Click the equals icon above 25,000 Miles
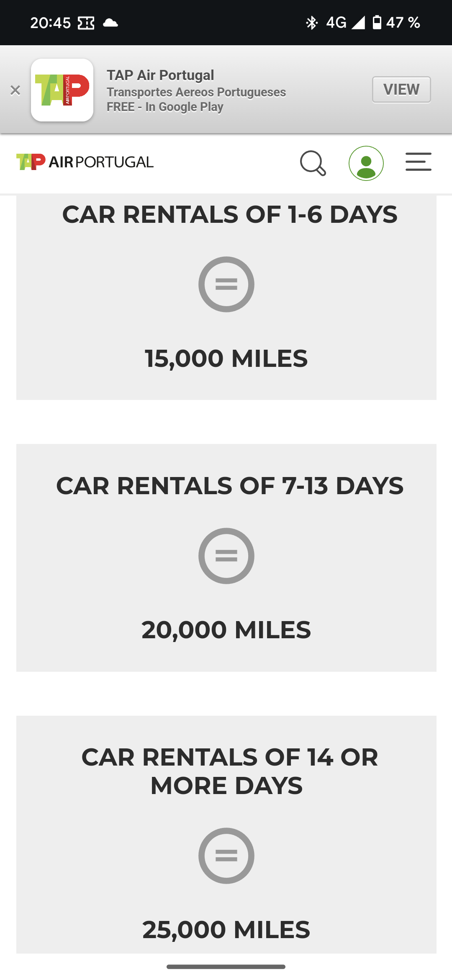The width and height of the screenshot is (452, 980). (x=226, y=856)
